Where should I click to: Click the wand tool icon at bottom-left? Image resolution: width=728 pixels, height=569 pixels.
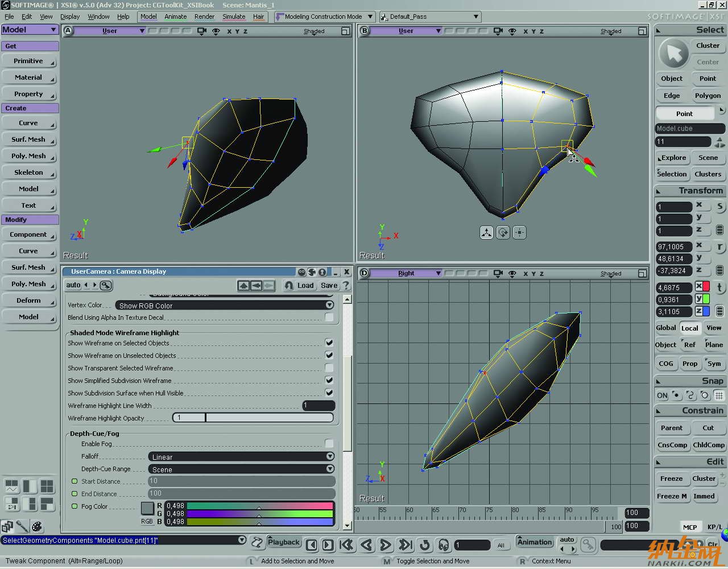coord(22,526)
